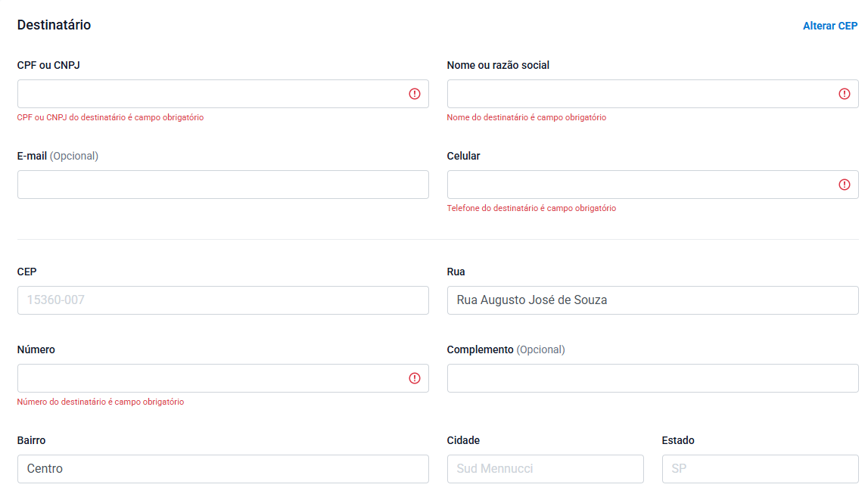The image size is (868, 500).
Task: Focus the CPF ou CNPJ input
Action: (x=212, y=94)
